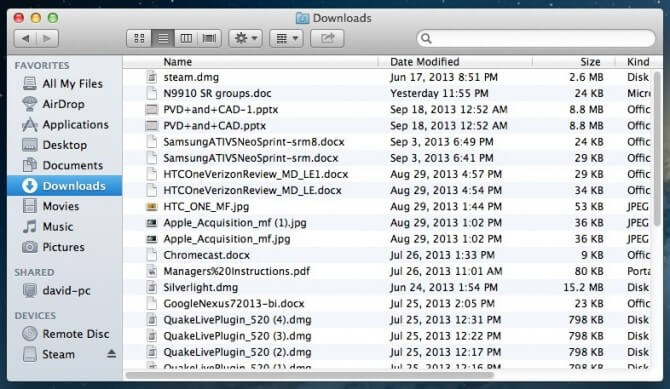The image size is (670, 389).
Task: Select file HTCOneVerizonReview_MD_LE1.docx
Action: [389, 174]
